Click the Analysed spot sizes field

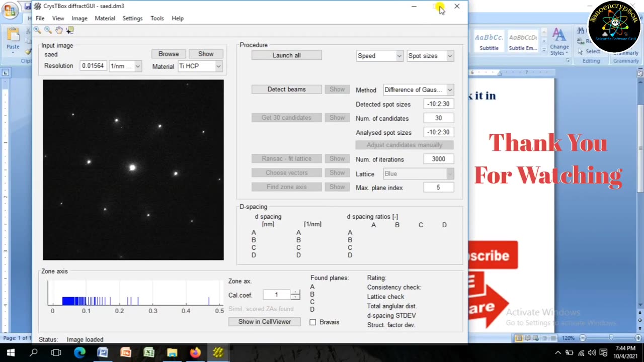[438, 132]
